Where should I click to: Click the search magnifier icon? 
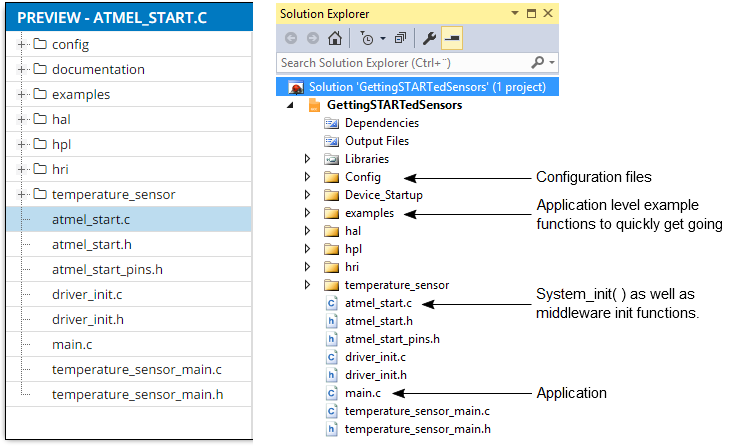click(x=538, y=62)
